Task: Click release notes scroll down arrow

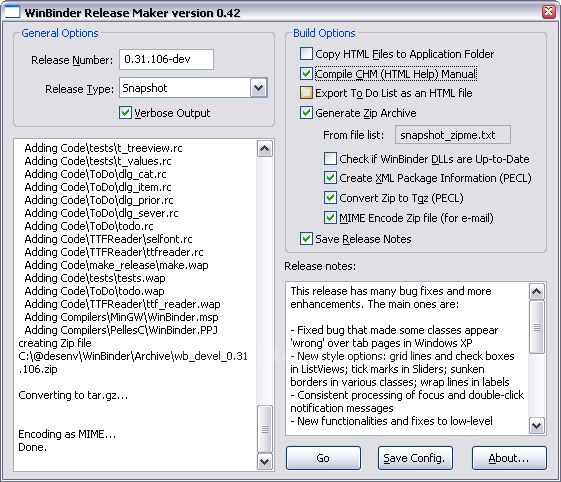Action: (x=537, y=426)
